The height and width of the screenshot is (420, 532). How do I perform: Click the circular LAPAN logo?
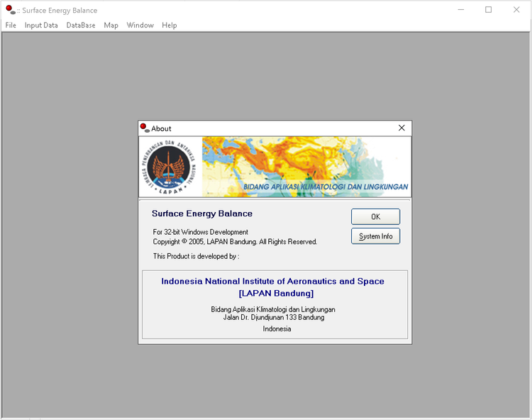pyautogui.click(x=170, y=167)
